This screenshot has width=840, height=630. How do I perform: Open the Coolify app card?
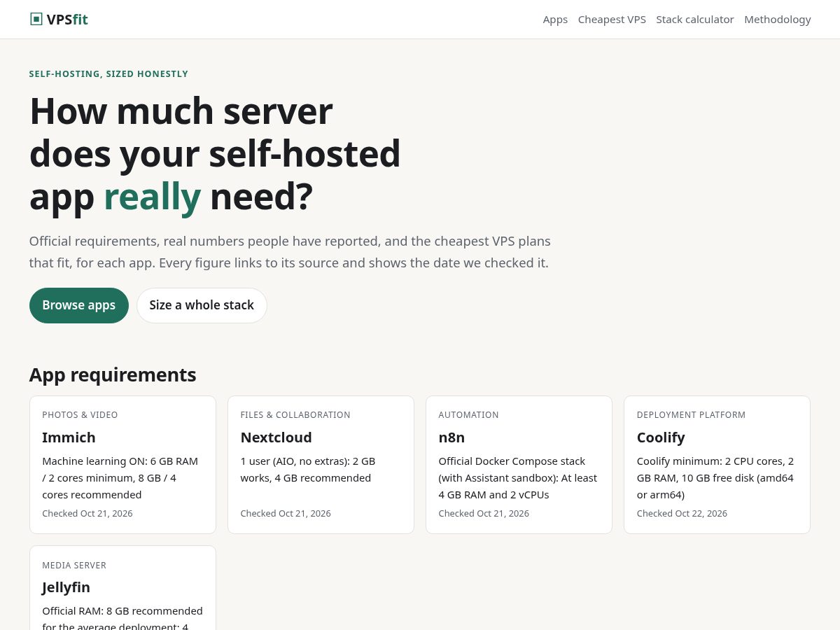click(x=717, y=465)
